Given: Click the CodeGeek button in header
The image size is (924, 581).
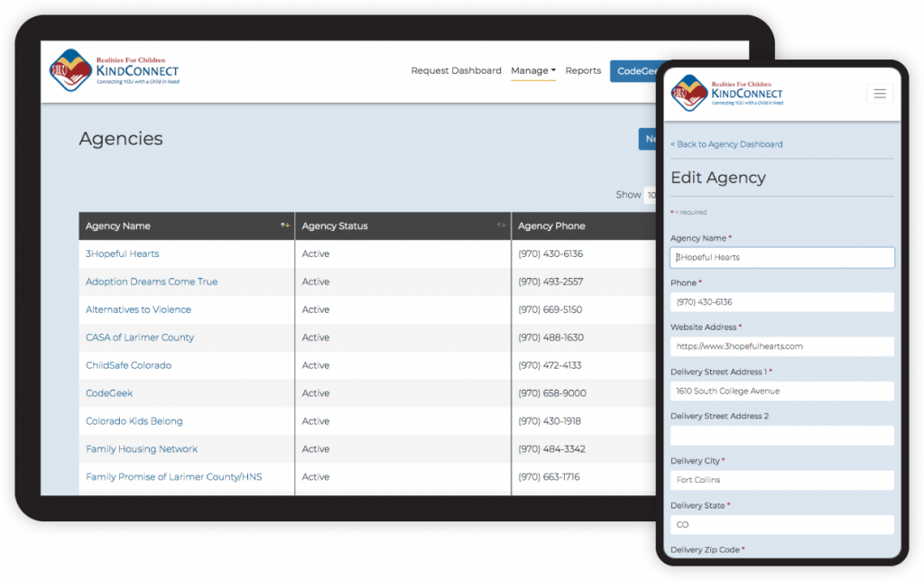Looking at the screenshot, I should pyautogui.click(x=633, y=71).
